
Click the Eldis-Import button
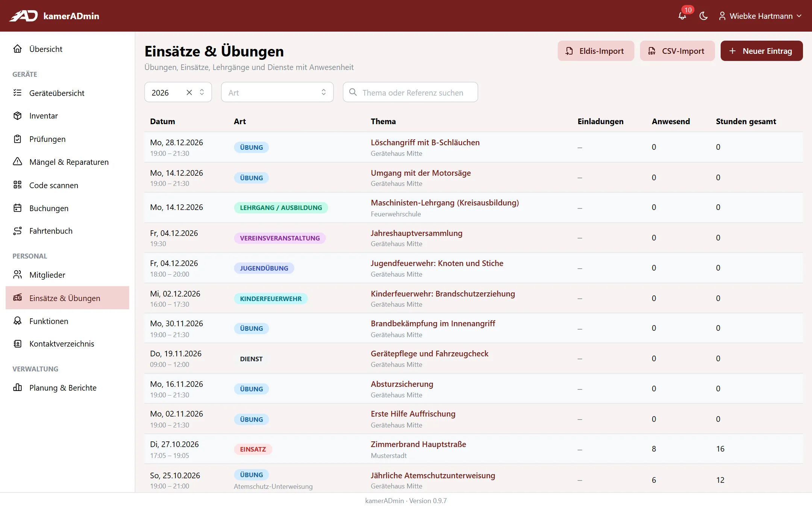point(595,51)
